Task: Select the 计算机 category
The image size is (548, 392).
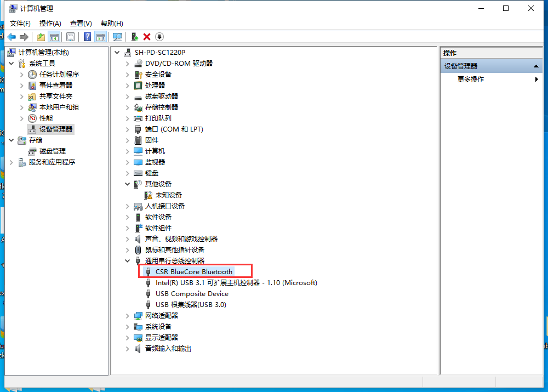Action: tap(155, 151)
